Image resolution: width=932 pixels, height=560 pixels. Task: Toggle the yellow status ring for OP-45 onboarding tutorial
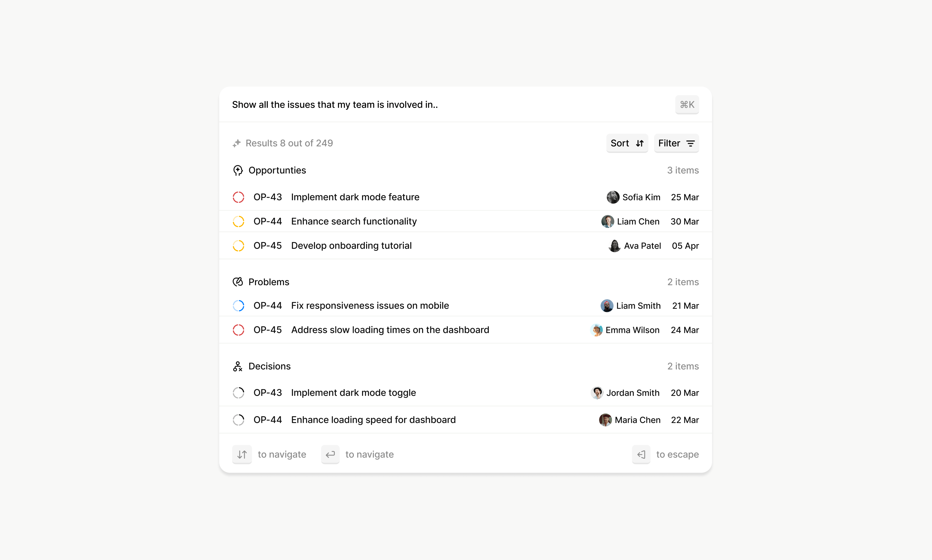click(239, 245)
